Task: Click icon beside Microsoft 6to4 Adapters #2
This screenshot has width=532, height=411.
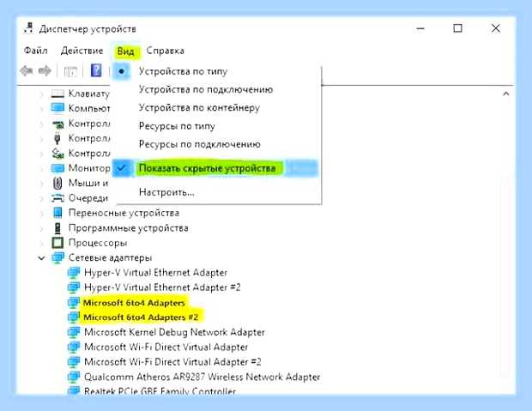Action: click(x=74, y=317)
